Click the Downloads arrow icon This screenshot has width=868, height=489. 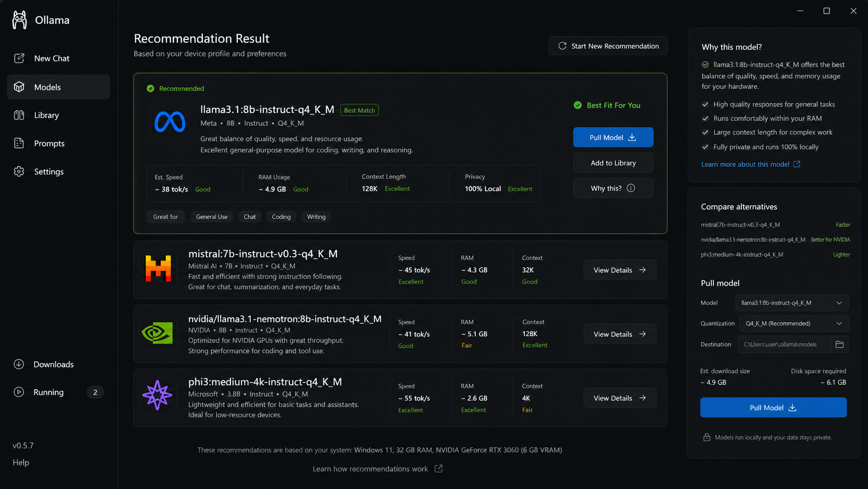pyautogui.click(x=19, y=364)
